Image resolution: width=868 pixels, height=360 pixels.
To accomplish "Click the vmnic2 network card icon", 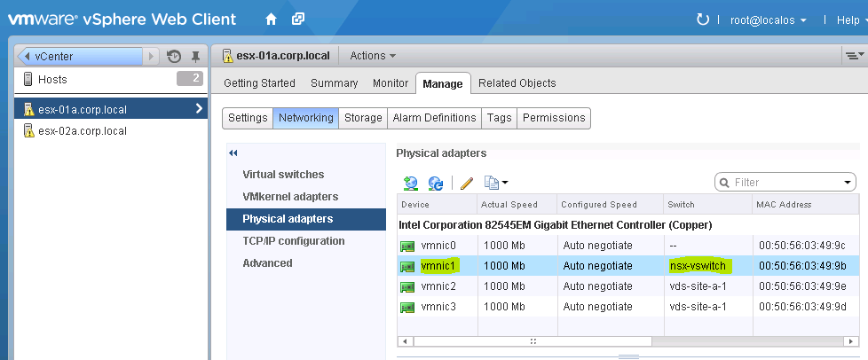I will coord(407,287).
